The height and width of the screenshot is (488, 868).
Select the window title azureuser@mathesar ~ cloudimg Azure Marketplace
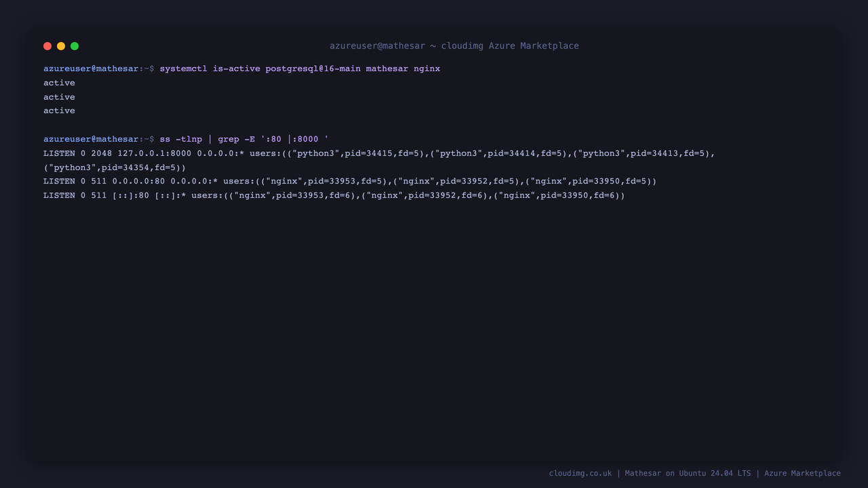[454, 46]
